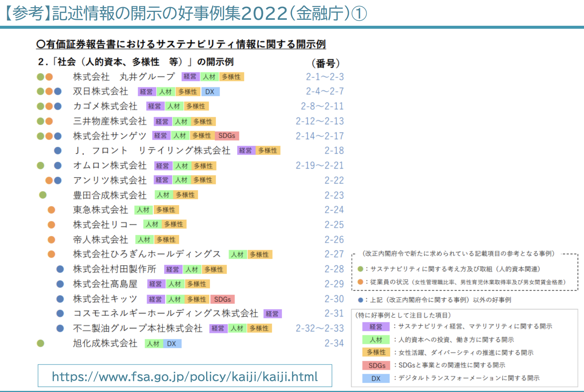The height and width of the screenshot is (392, 584).
Task: Select company name オムロン株式会社
Action: 110,165
